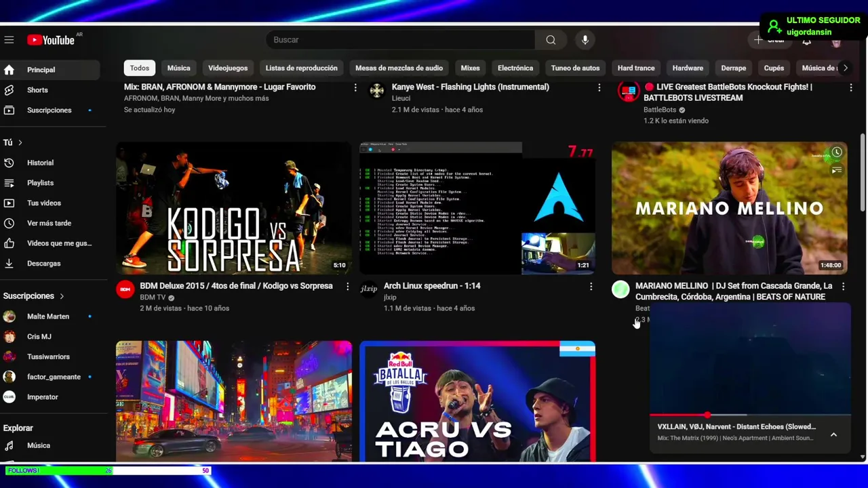Open Shorts in sidebar
868x488 pixels.
coord(51,90)
